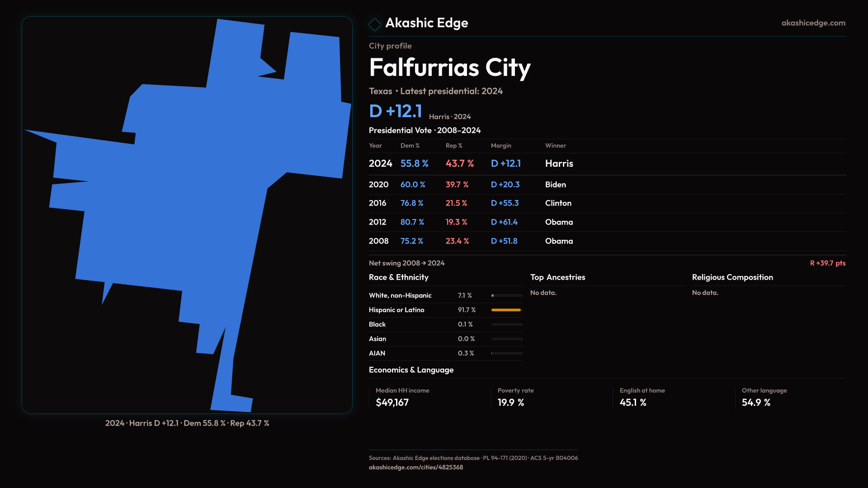Click the Dem % column header
This screenshot has height=488, width=868.
pos(410,145)
